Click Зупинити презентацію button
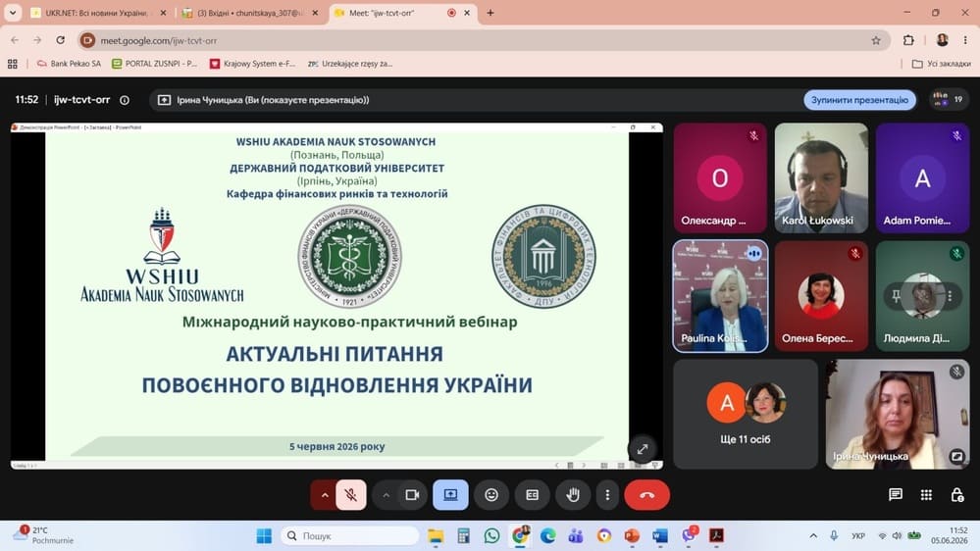Image resolution: width=980 pixels, height=551 pixels. [859, 100]
